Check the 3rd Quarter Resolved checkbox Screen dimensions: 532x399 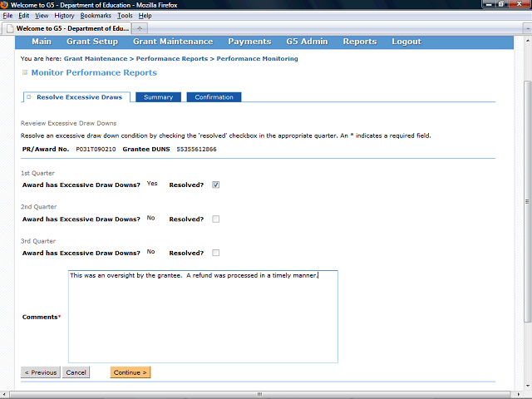click(216, 253)
